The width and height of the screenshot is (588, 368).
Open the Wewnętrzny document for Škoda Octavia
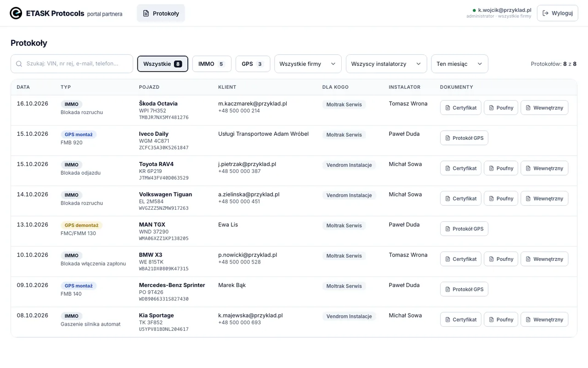pos(544,108)
